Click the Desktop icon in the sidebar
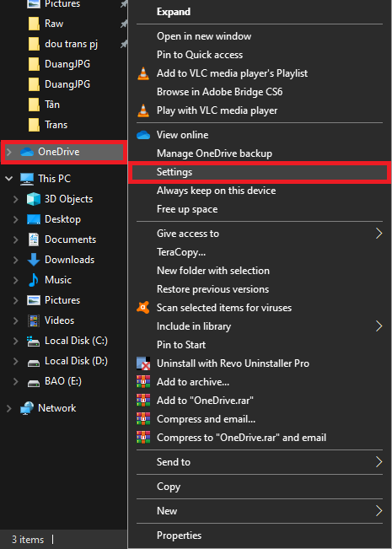Viewport: 392px width, 549px height. 34,219
